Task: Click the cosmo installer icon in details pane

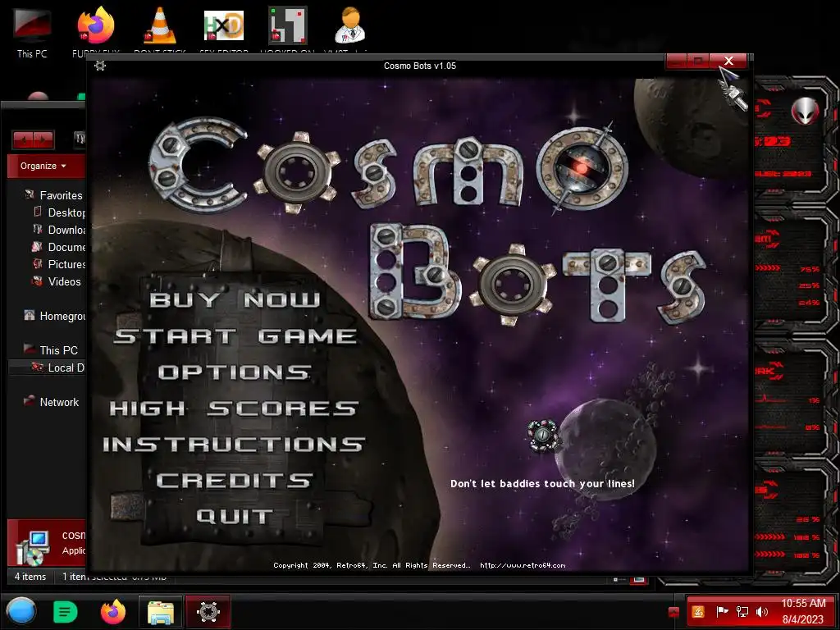Action: tap(32, 547)
